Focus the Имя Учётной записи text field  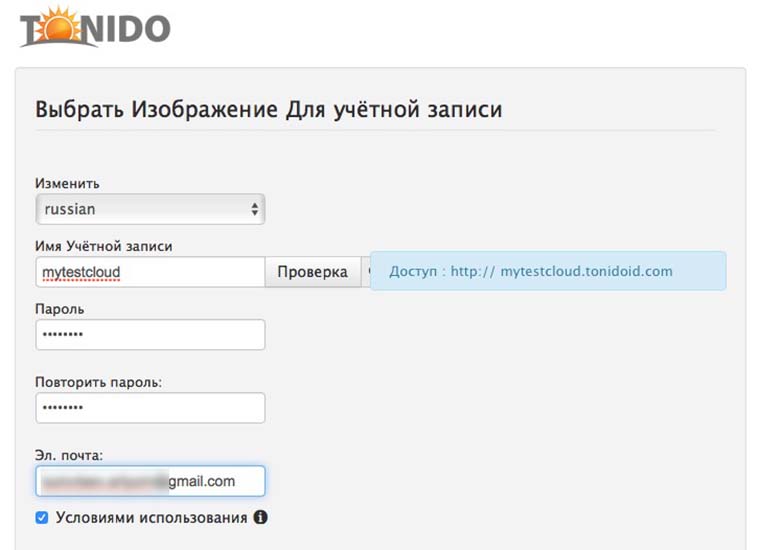pos(150,271)
